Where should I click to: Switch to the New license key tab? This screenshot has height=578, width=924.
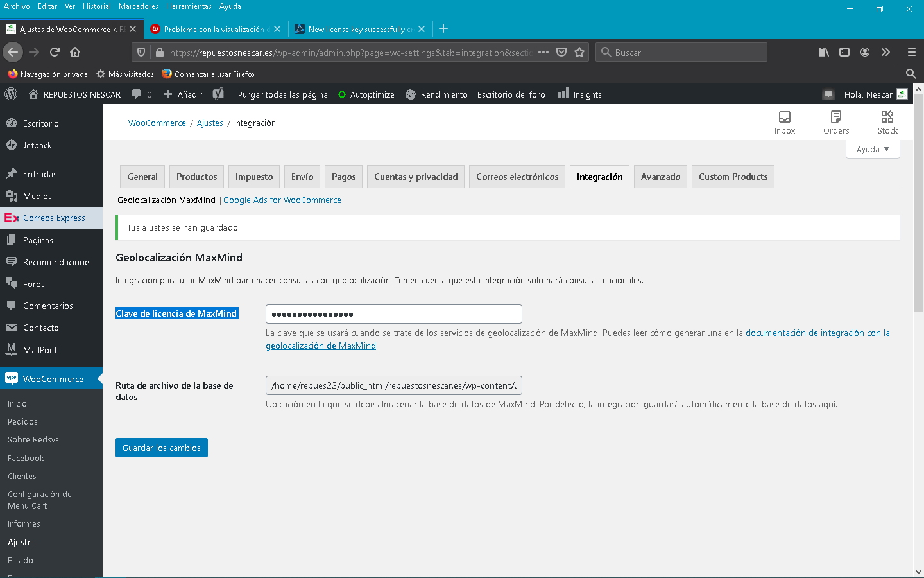pos(359,29)
